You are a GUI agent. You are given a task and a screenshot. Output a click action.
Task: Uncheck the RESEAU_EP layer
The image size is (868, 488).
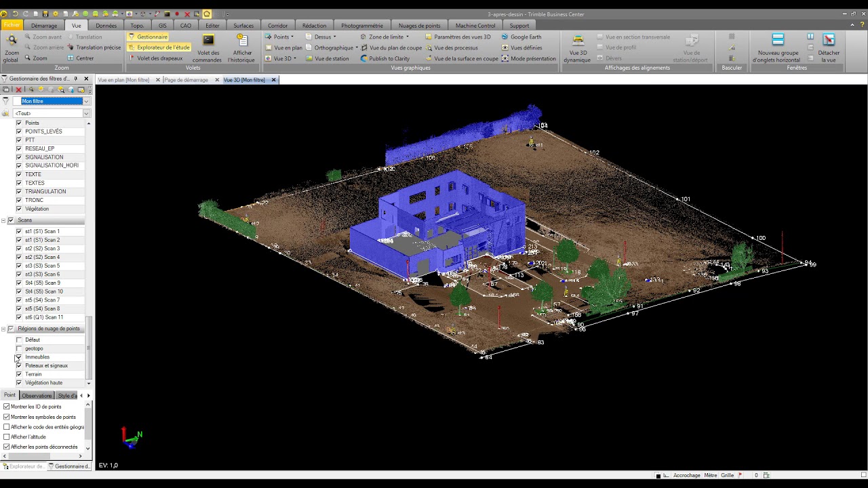(19, 148)
